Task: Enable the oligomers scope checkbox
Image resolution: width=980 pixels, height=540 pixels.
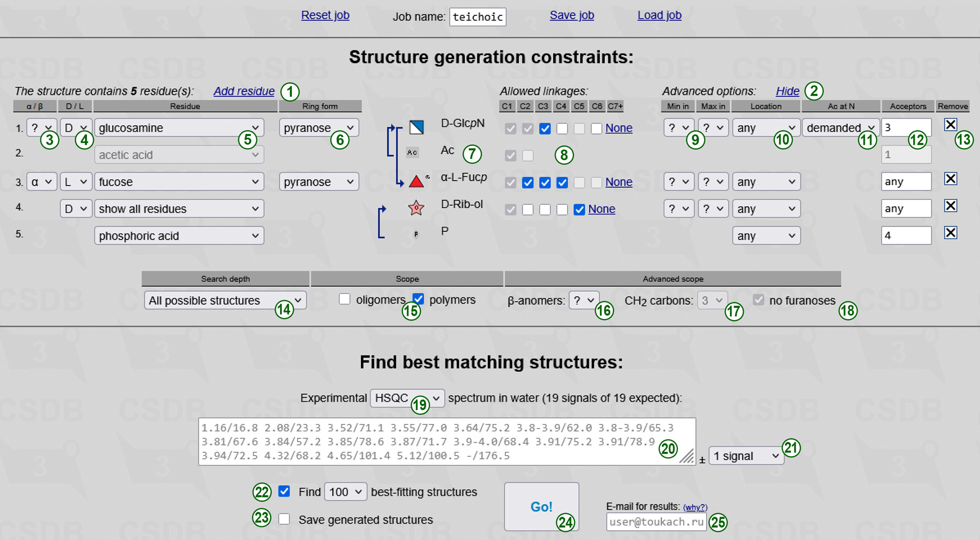Action: (345, 299)
